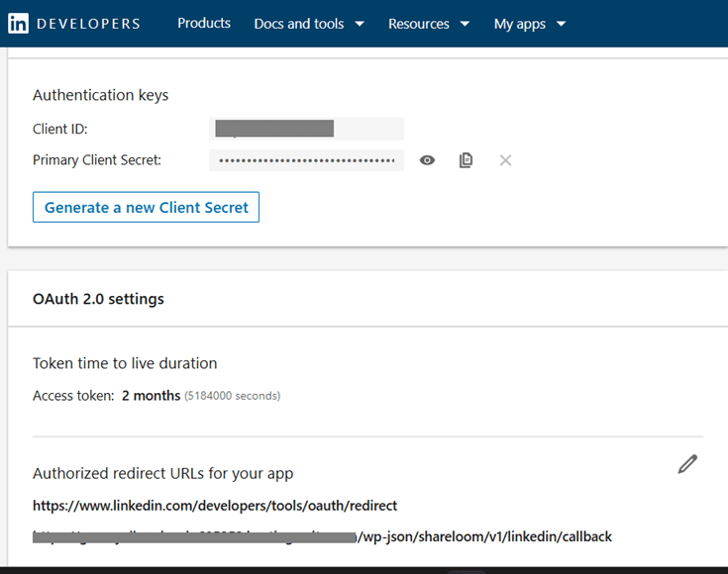728x574 pixels.
Task: Click the 5184000 seconds text
Action: click(x=232, y=396)
